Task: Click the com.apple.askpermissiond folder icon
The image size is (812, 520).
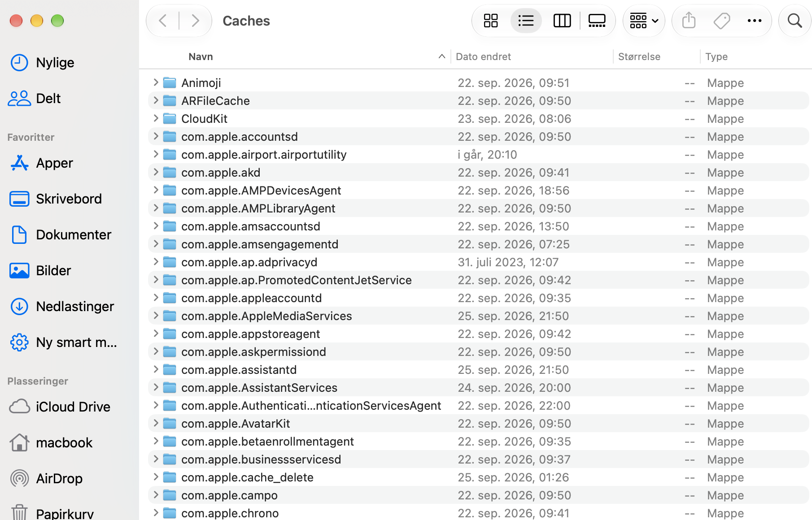Action: (x=170, y=351)
